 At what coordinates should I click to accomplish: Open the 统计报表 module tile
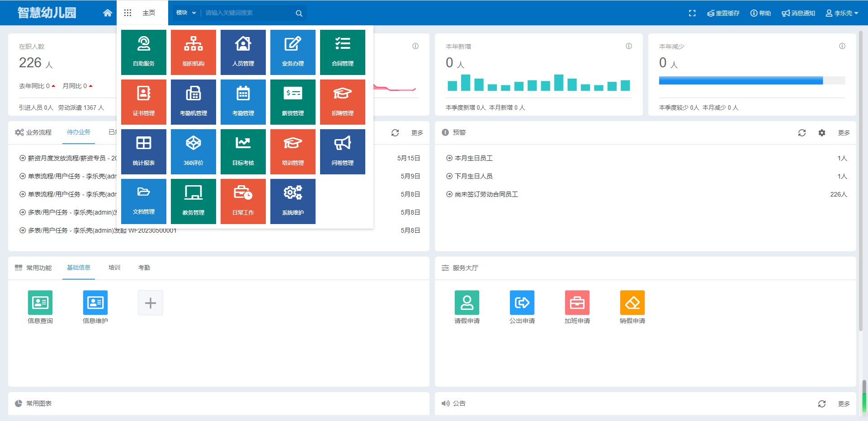point(144,152)
